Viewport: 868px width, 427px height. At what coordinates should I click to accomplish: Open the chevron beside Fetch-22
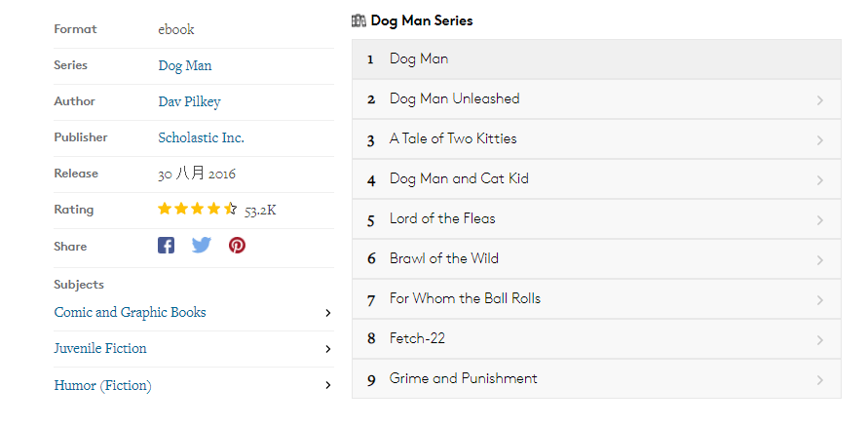820,340
